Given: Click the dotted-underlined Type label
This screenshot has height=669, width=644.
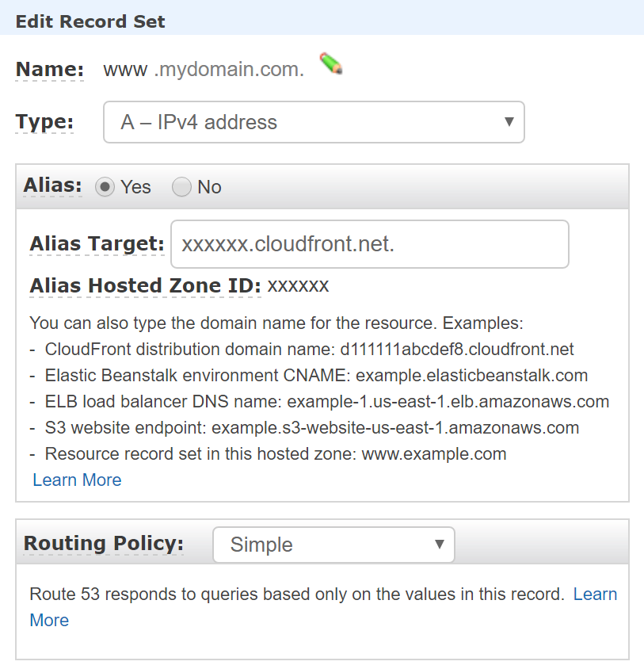Looking at the screenshot, I should (x=44, y=122).
